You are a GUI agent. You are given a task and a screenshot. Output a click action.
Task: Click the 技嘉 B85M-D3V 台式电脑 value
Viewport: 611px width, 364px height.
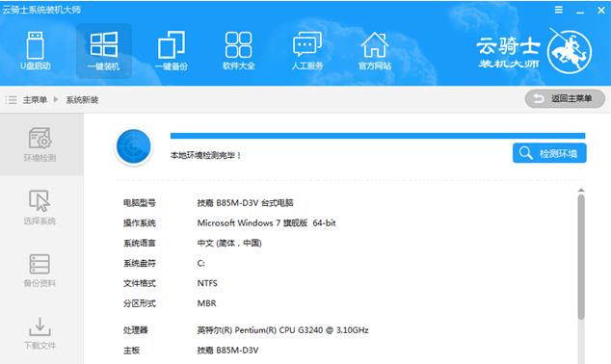245,203
